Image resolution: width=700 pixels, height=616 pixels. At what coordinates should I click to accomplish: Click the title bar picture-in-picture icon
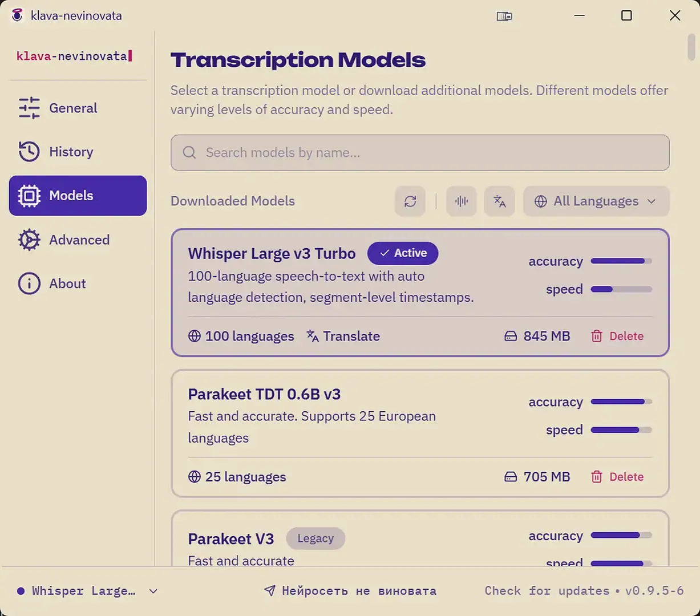tap(504, 16)
